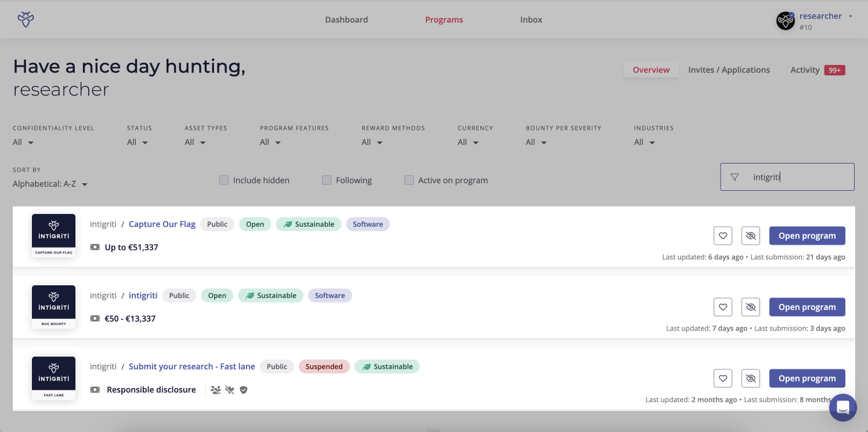The width and height of the screenshot is (868, 432).
Task: Click the leaf icon in Fast lane's Sustainable tag
Action: coord(366,367)
